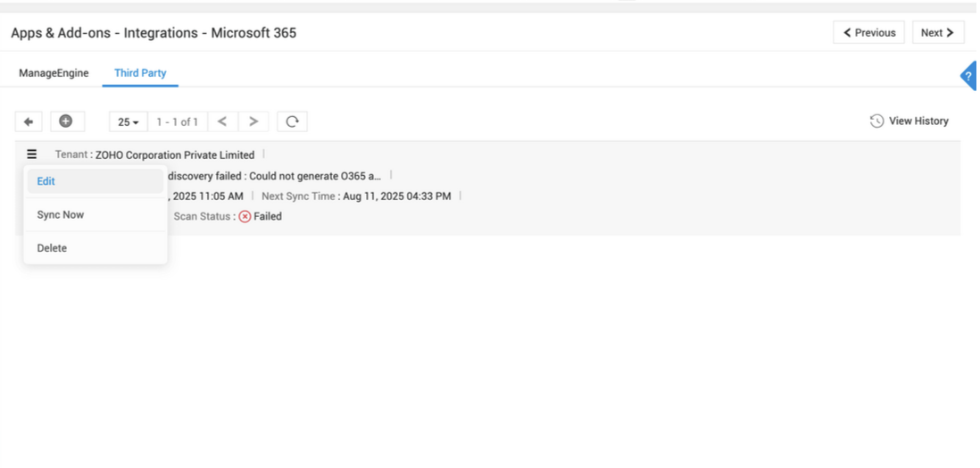Open the blue help question mark icon
Image resolution: width=980 pixels, height=468 pixels.
pos(968,76)
